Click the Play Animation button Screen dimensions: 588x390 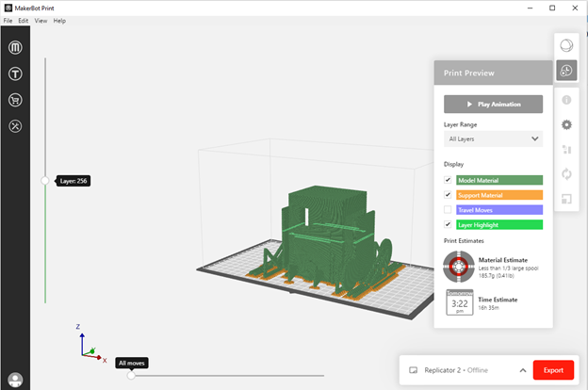pos(493,105)
